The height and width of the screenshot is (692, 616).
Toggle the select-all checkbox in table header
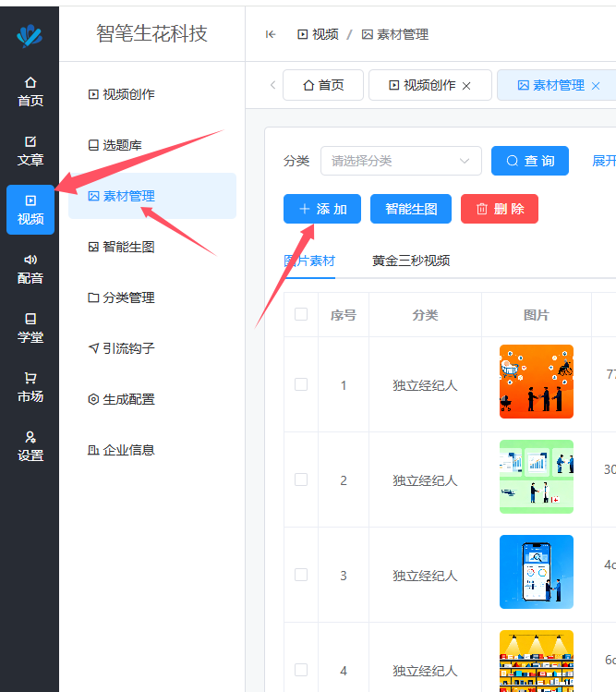(x=301, y=314)
